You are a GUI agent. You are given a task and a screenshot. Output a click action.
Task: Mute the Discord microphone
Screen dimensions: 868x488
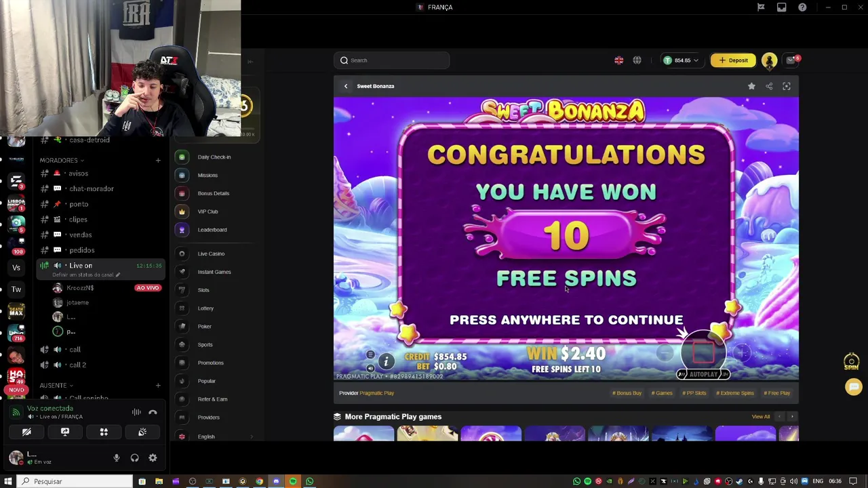pyautogui.click(x=117, y=458)
